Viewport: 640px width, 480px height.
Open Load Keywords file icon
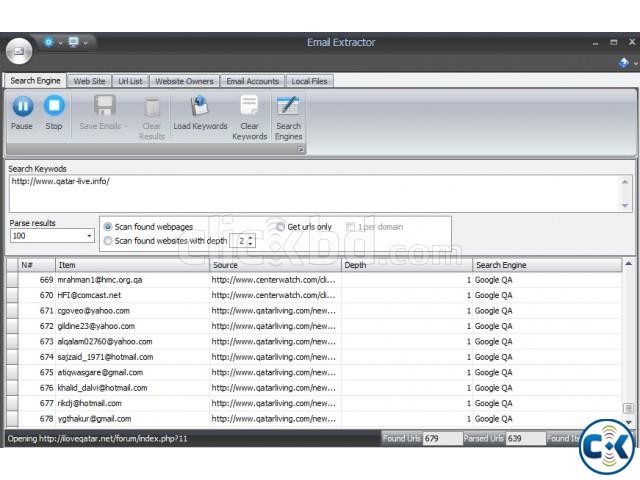click(200, 106)
